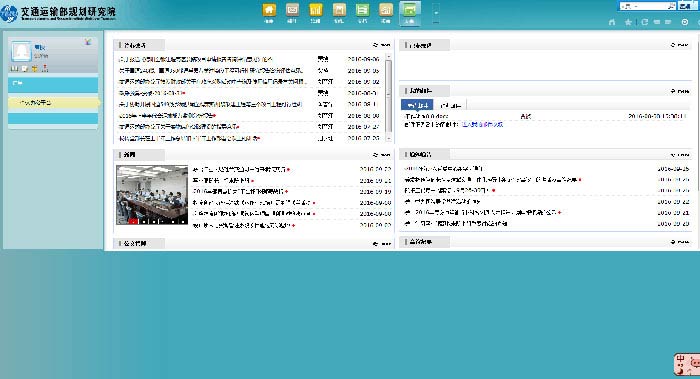This screenshot has height=379, width=700.
Task: Click the small house icon in header toolbar
Action: (x=612, y=22)
